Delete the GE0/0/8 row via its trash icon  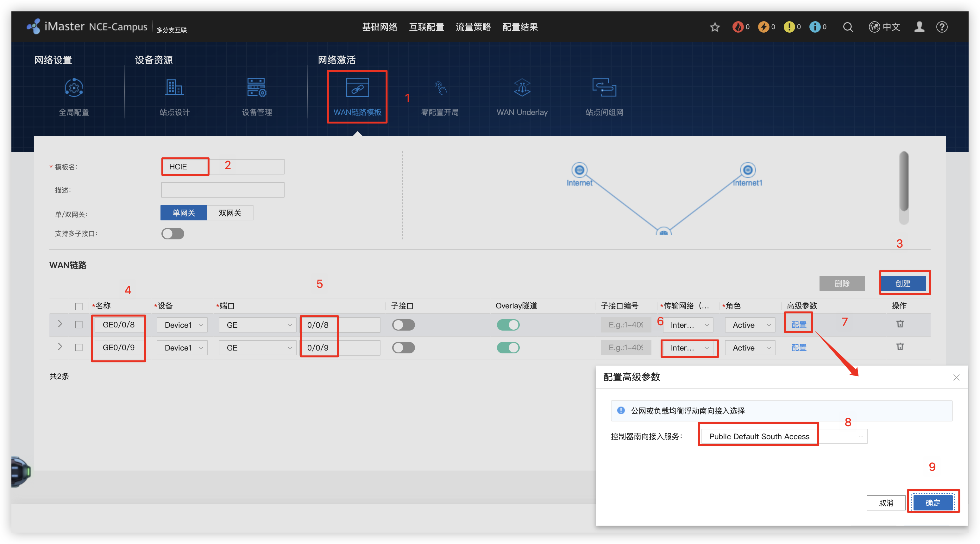(x=900, y=324)
